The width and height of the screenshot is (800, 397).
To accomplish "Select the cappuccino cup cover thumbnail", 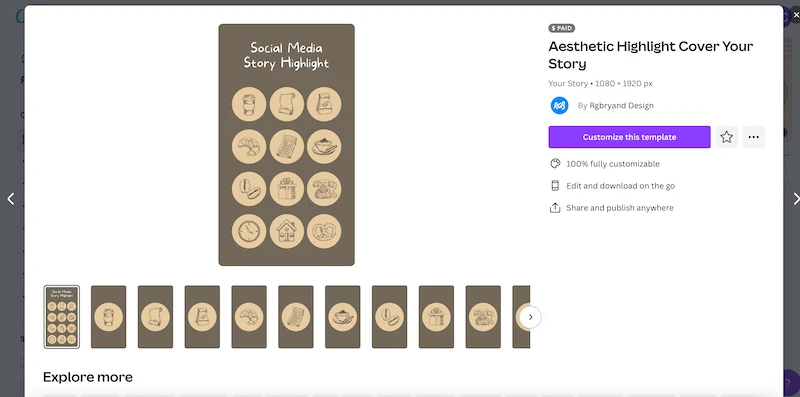I will 342,317.
